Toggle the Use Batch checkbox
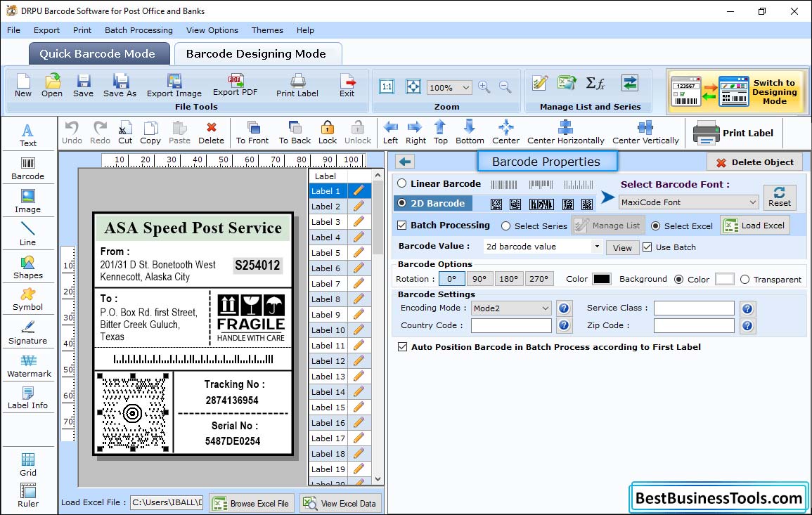Image resolution: width=812 pixels, height=515 pixels. (647, 247)
